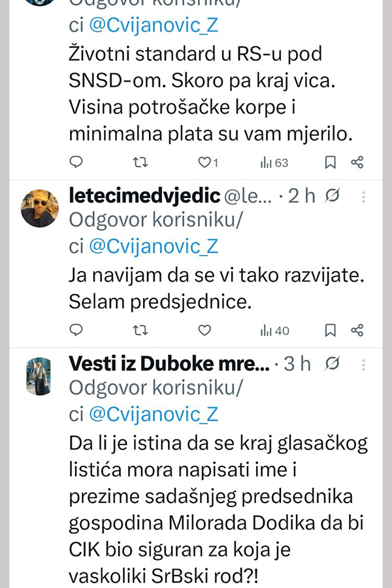
Task: Open letecimedvjedic's profile picture
Action: tap(40, 208)
